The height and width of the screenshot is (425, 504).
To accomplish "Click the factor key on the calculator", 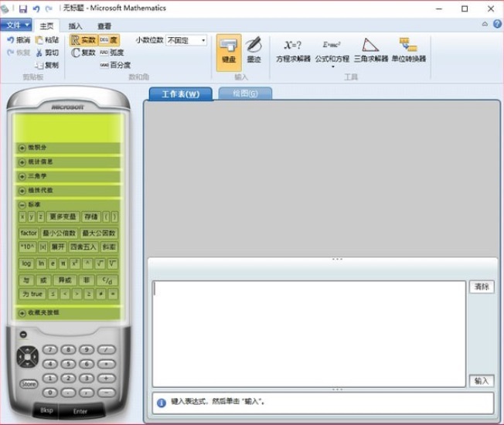I will click(x=29, y=233).
